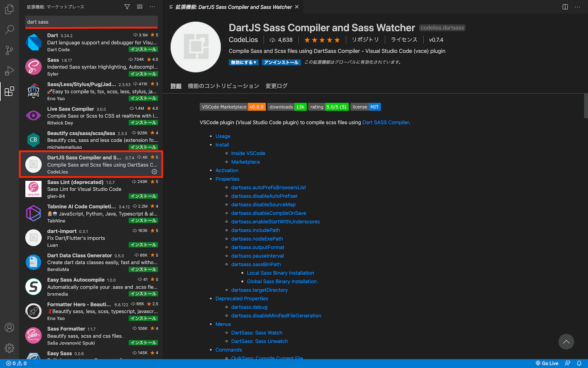Switch to the 変更ログ tab
Viewport: 588px width, 368px height.
[276, 85]
